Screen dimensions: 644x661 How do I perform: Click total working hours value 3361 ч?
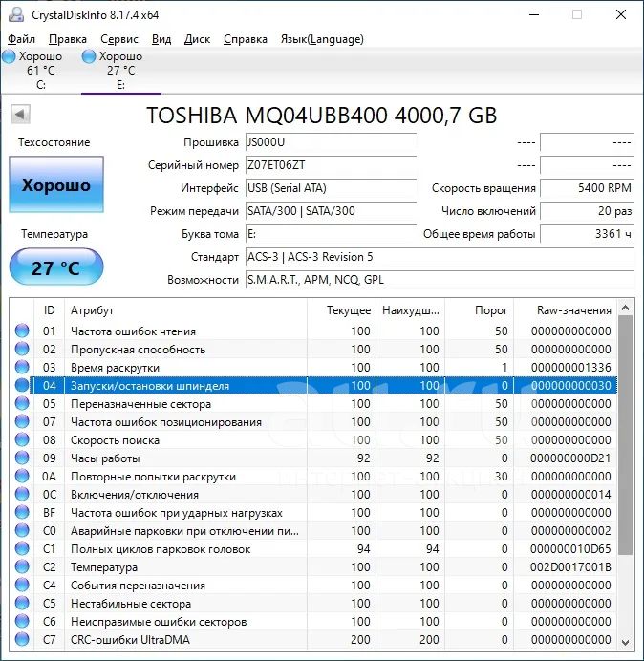(x=587, y=233)
